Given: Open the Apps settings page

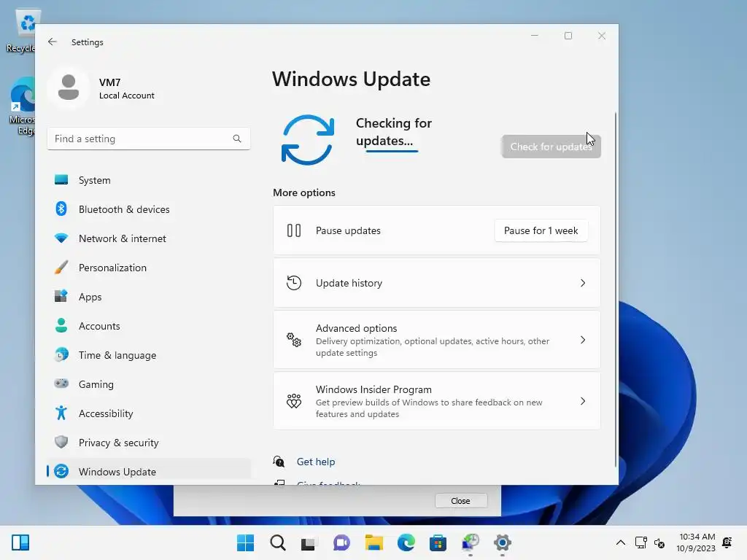Looking at the screenshot, I should (149, 297).
